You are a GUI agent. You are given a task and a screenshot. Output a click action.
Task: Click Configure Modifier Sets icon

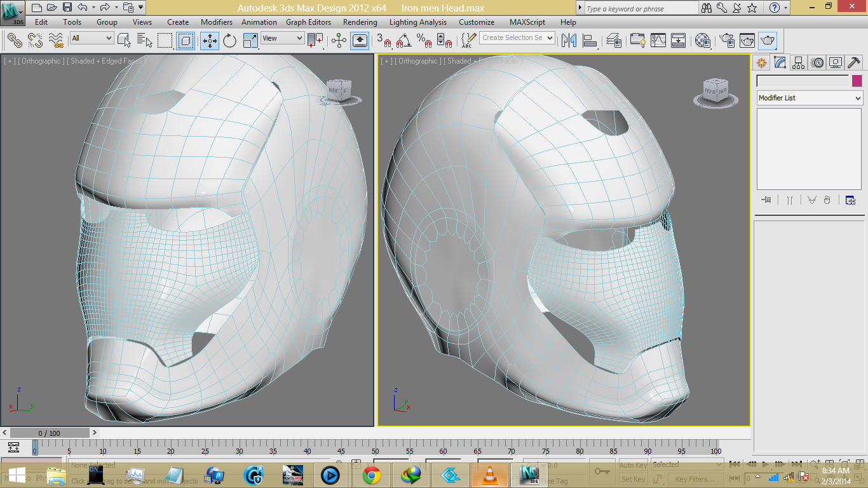tap(851, 200)
